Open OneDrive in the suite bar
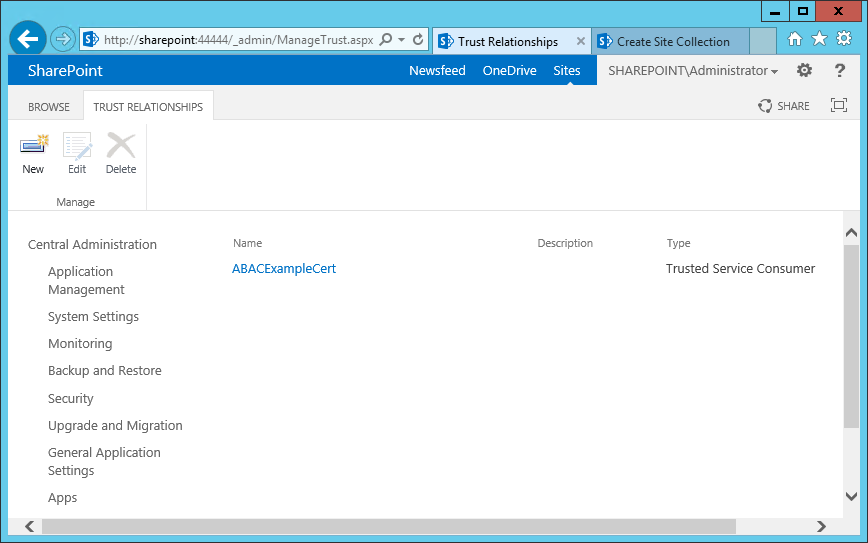Viewport: 868px width, 543px height. (x=509, y=71)
